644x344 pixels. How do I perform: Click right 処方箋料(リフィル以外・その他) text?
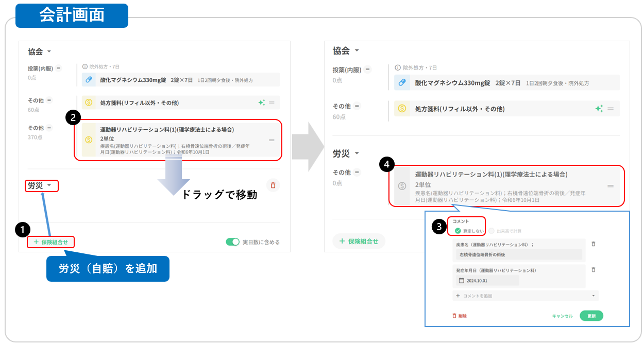pyautogui.click(x=460, y=109)
